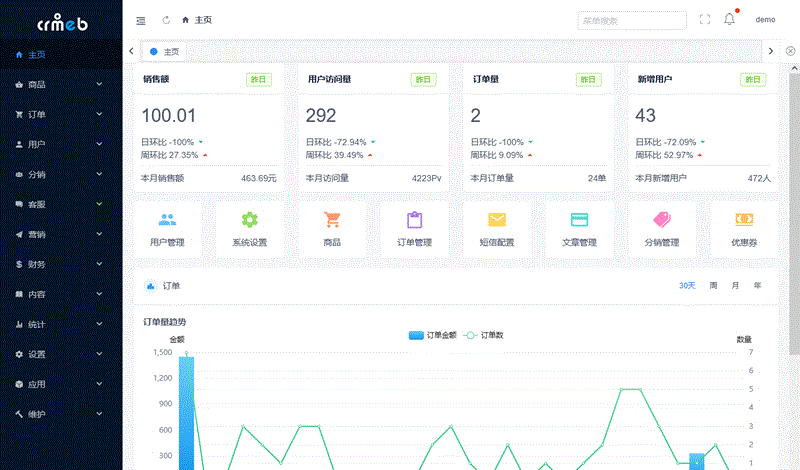Open the 系统设置 gear shortcut
The image size is (800, 470).
tap(249, 221)
